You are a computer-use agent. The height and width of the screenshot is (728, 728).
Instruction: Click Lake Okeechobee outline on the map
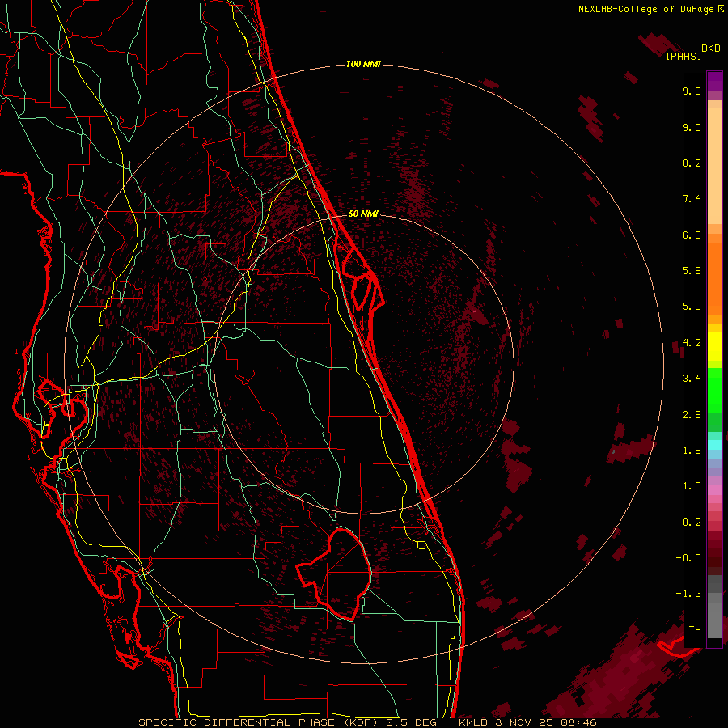click(x=334, y=574)
